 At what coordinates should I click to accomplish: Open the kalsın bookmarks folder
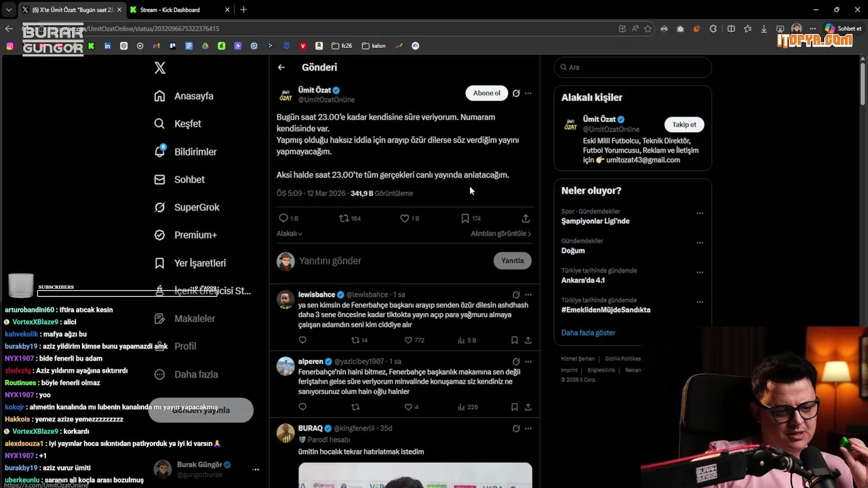(374, 46)
